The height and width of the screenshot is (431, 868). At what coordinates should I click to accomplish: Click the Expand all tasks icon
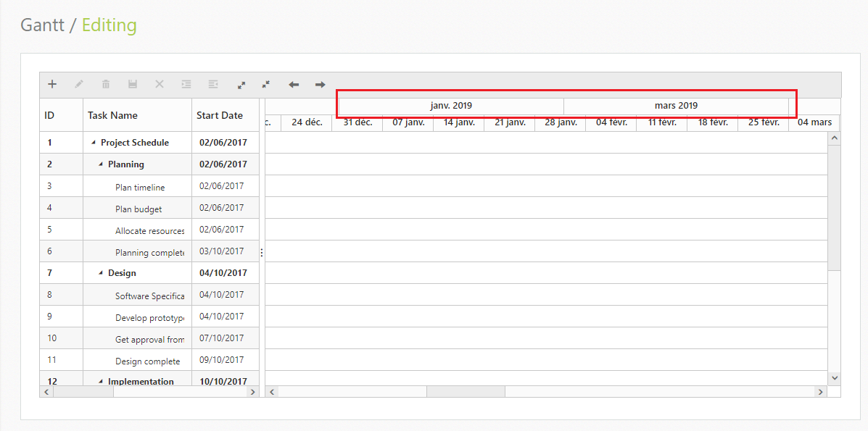(x=241, y=84)
